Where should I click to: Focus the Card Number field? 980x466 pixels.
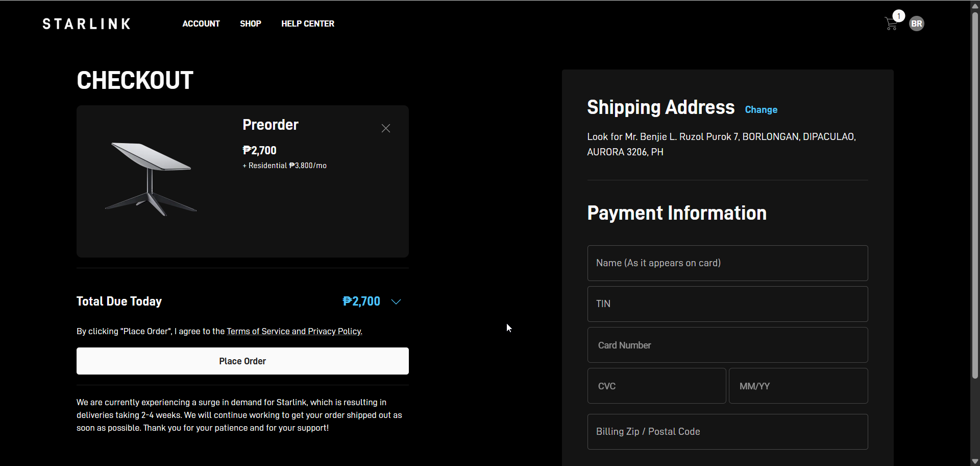[727, 345]
